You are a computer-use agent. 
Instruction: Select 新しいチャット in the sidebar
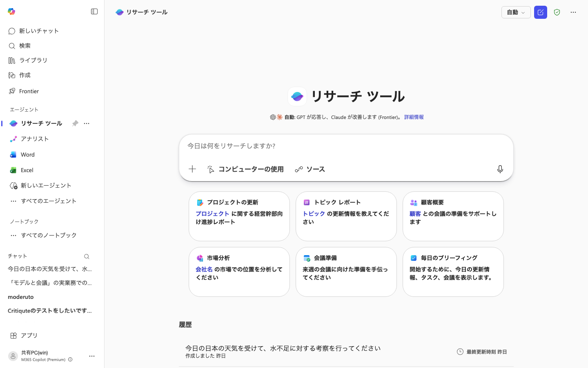[39, 31]
